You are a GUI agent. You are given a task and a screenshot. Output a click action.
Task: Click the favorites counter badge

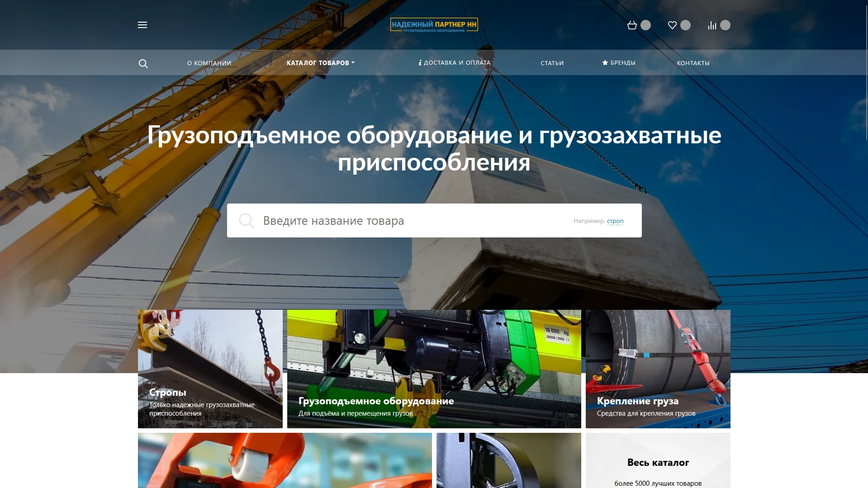(x=686, y=25)
